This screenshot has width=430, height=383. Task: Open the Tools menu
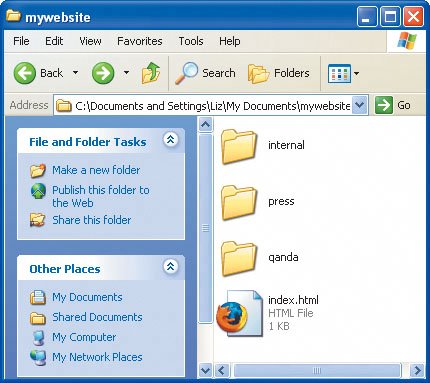191,41
